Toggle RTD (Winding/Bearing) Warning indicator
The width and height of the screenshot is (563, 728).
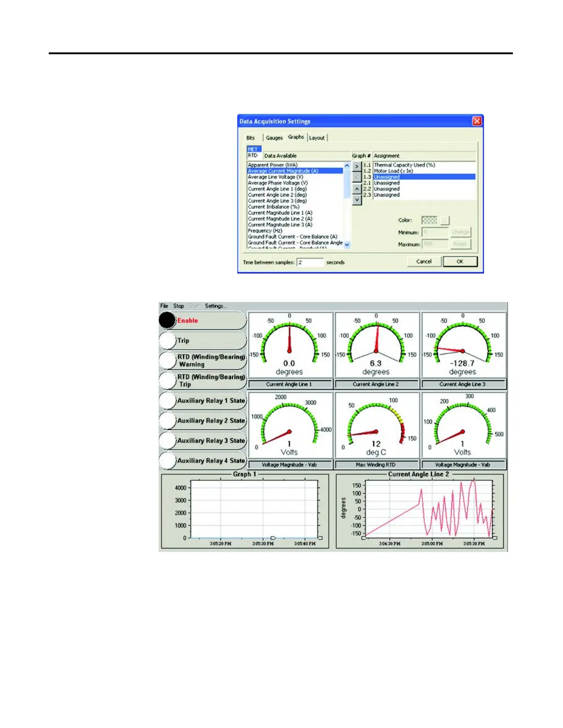point(167,360)
